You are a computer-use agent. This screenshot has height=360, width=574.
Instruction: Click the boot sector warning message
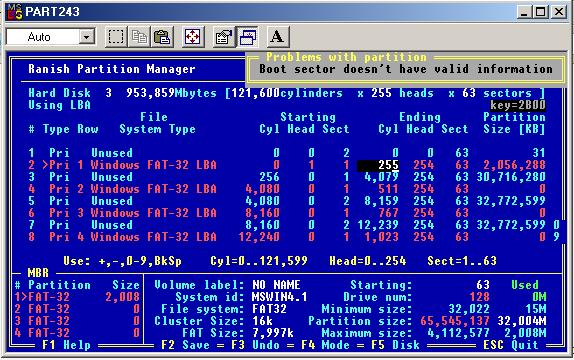click(x=406, y=69)
